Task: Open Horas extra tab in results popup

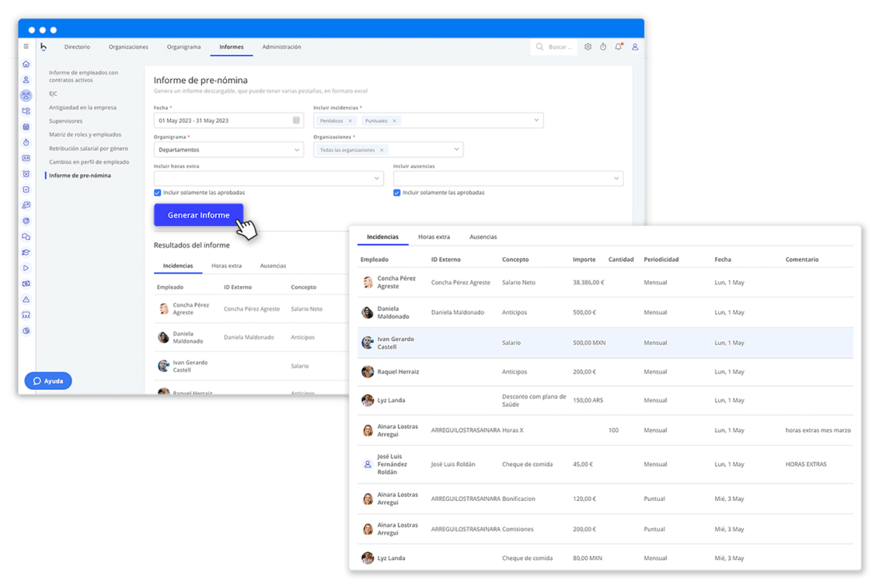Action: [x=434, y=237]
